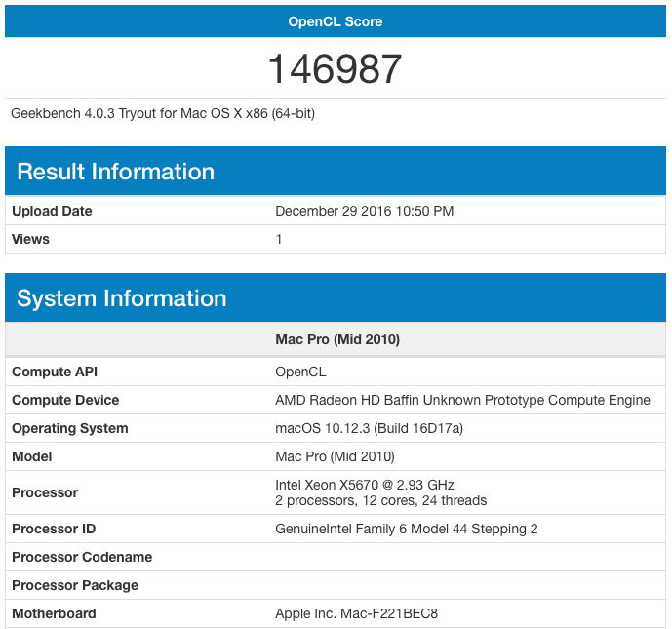
Task: Select the Apple Inc. Mac-F221BEC8 value
Action: tap(357, 613)
